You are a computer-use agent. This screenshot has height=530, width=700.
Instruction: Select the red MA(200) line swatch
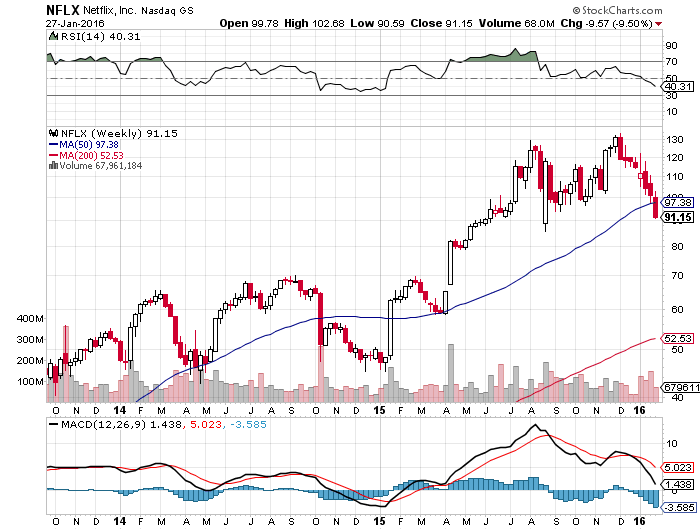[53, 155]
